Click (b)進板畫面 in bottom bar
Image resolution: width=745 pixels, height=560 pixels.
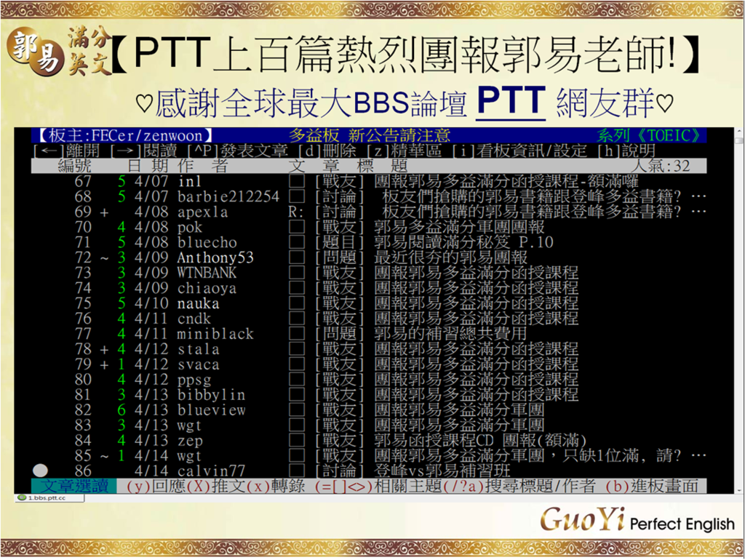[652, 486]
